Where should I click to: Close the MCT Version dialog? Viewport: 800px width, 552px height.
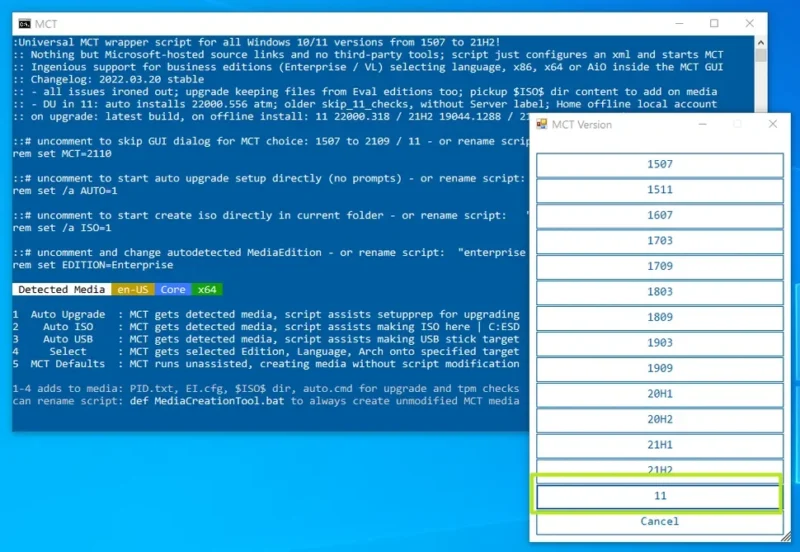point(772,124)
